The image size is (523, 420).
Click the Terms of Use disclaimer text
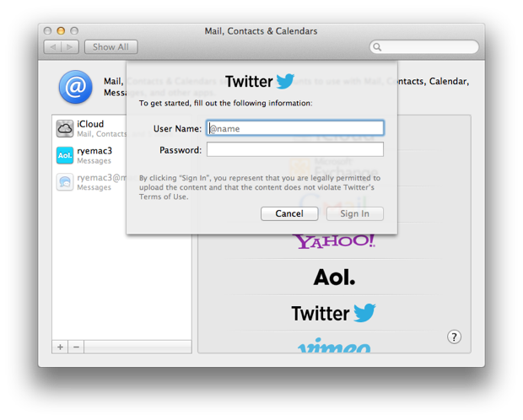click(x=260, y=187)
